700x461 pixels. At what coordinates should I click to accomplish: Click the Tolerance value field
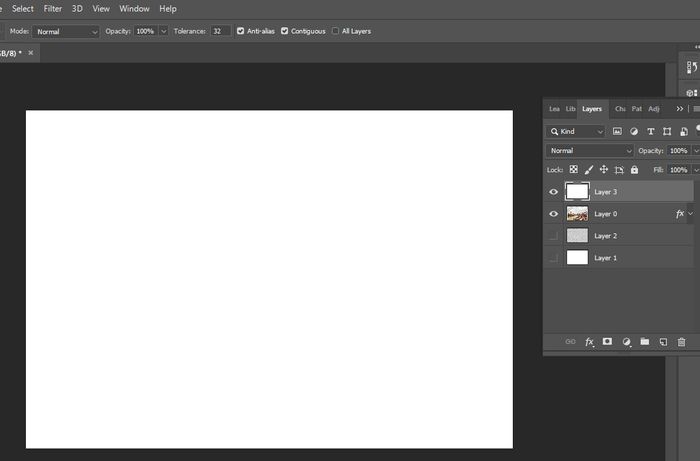tap(221, 31)
